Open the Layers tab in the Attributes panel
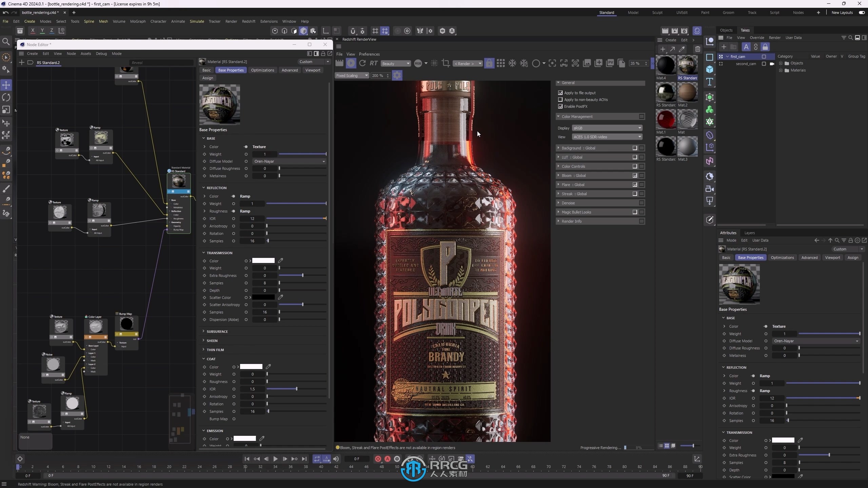868x488 pixels. [749, 233]
